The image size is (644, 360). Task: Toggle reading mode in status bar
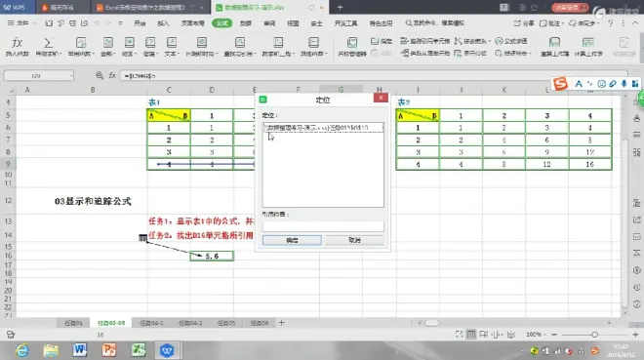pos(497,335)
